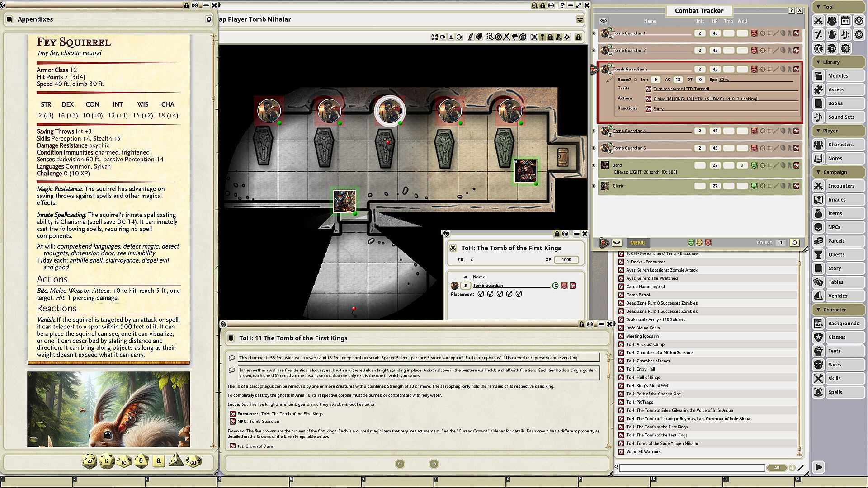Toggle Tomb Guardian 1 visibility dot

594,33
